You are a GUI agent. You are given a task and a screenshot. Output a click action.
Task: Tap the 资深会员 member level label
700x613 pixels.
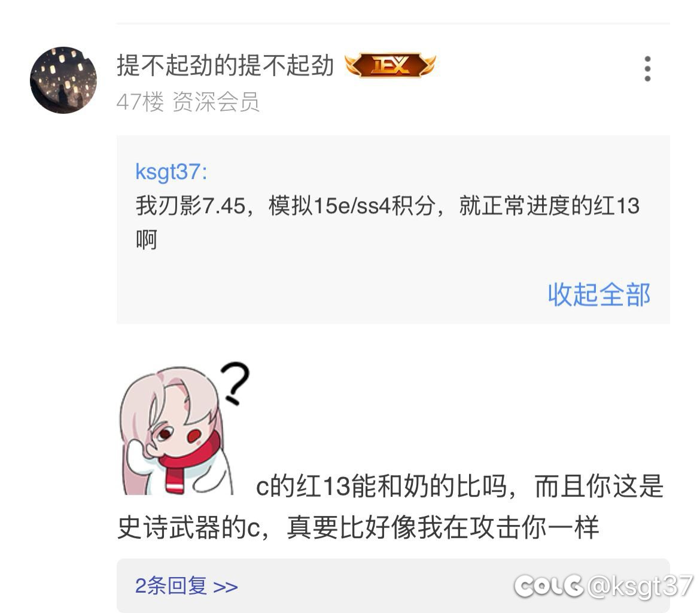pos(215,102)
